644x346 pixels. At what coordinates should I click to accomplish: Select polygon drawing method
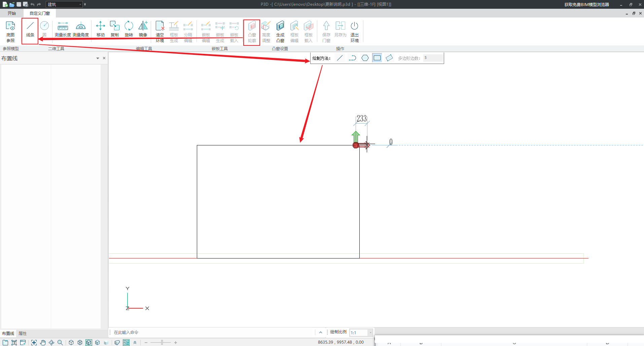pyautogui.click(x=365, y=58)
